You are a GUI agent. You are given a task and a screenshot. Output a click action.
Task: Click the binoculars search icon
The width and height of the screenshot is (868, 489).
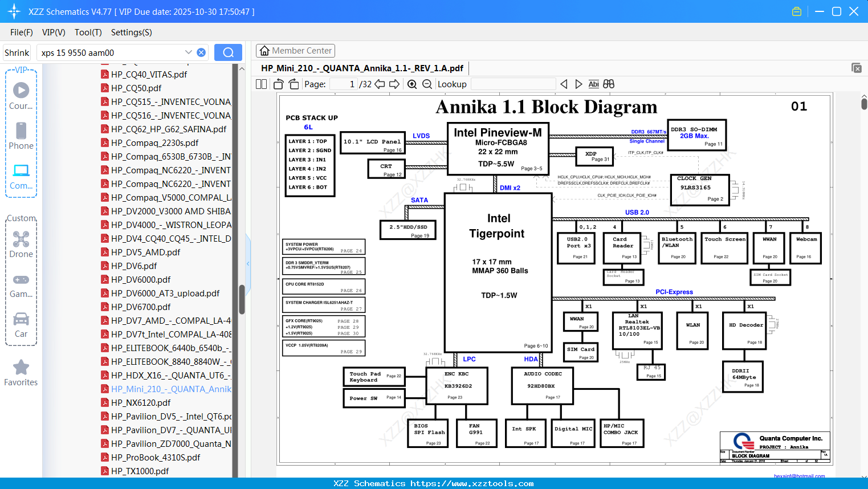609,84
